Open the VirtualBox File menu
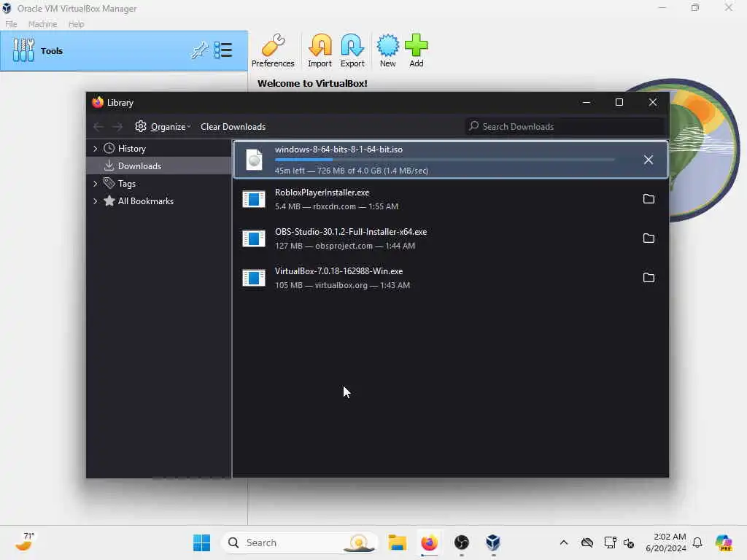This screenshot has width=747, height=560. (x=11, y=24)
